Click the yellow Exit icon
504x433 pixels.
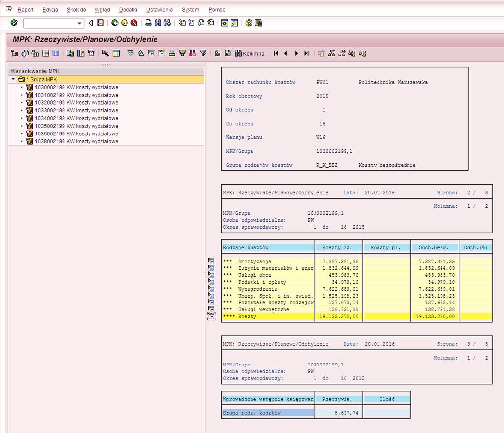pos(125,23)
